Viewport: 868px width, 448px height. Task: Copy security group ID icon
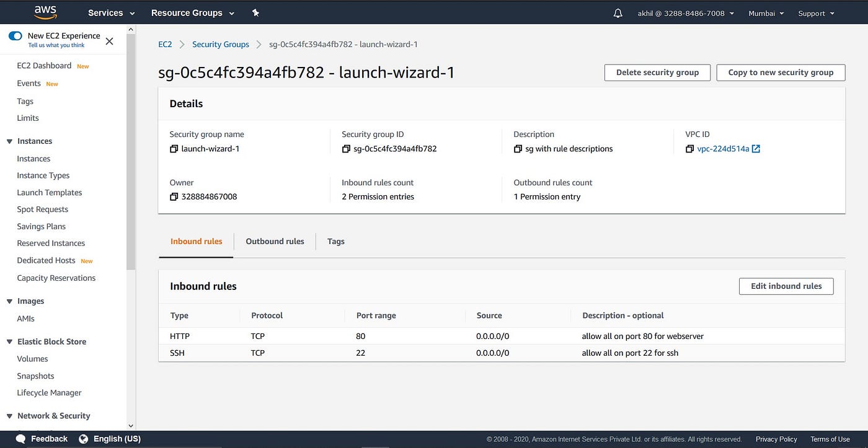click(x=346, y=149)
